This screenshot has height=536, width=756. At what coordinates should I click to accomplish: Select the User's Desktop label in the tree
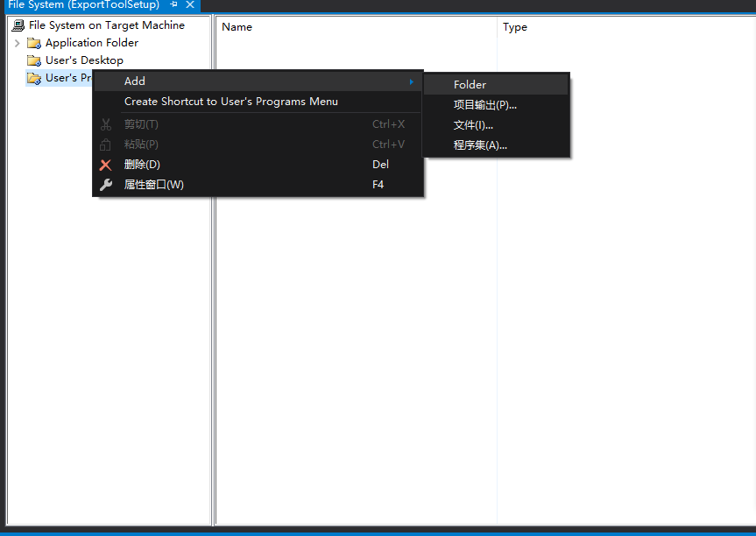pos(84,60)
